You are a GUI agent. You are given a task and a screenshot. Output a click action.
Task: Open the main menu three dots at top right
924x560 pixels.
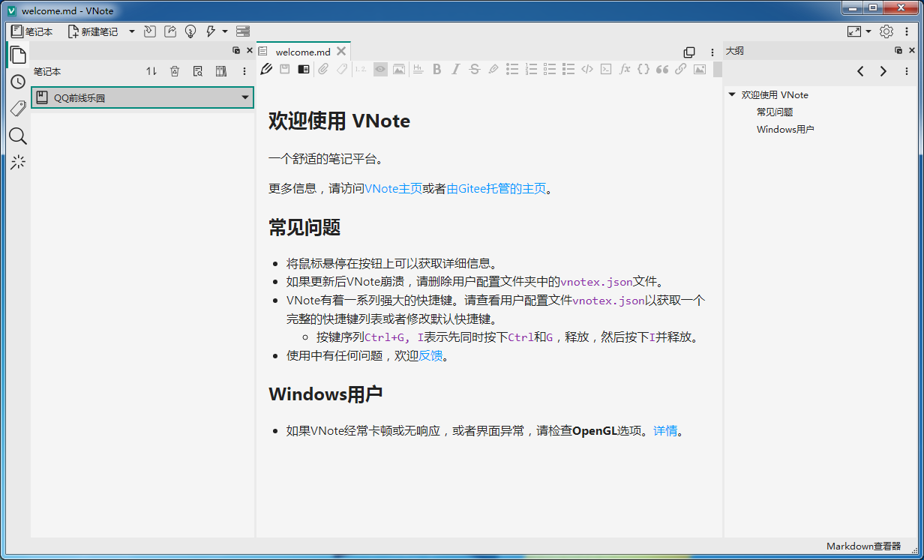coord(907,31)
